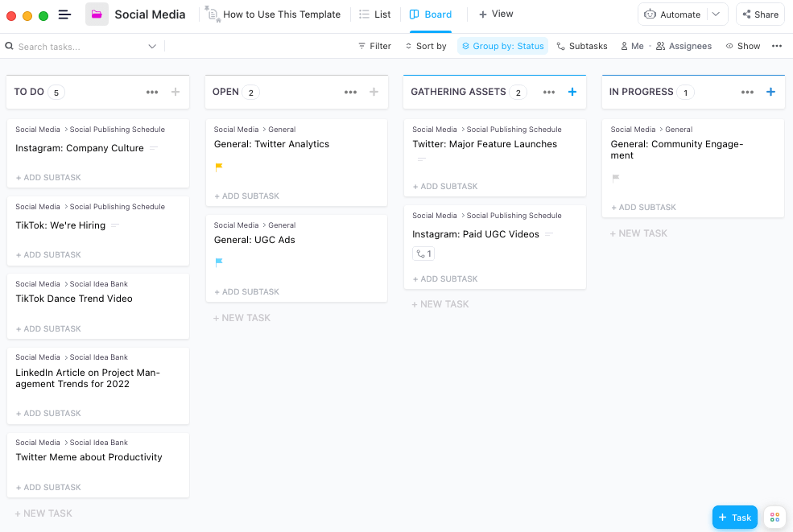This screenshot has height=532, width=793.
Task: Open the apps grid quick-action icon
Action: (774, 517)
